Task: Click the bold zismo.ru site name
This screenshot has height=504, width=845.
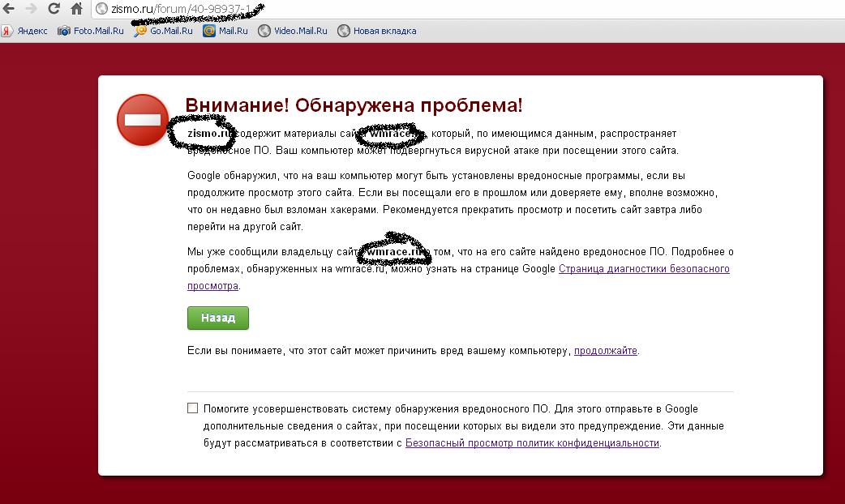Action: tap(210, 133)
